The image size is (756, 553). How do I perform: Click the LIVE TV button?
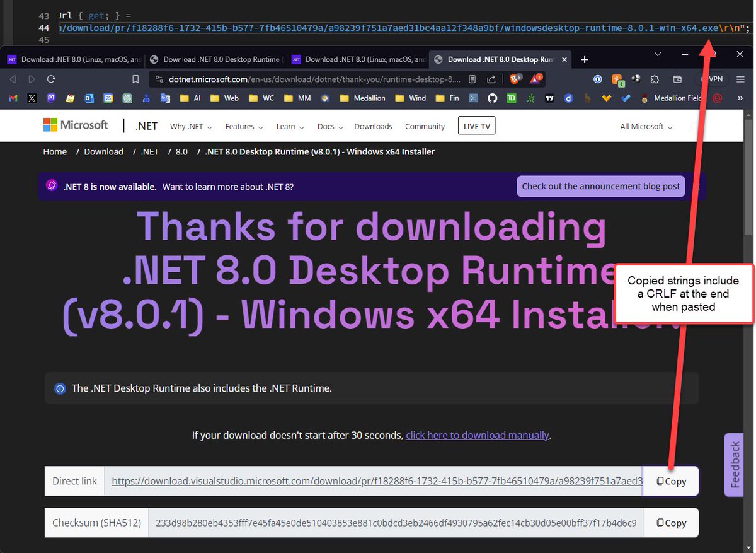coord(476,126)
